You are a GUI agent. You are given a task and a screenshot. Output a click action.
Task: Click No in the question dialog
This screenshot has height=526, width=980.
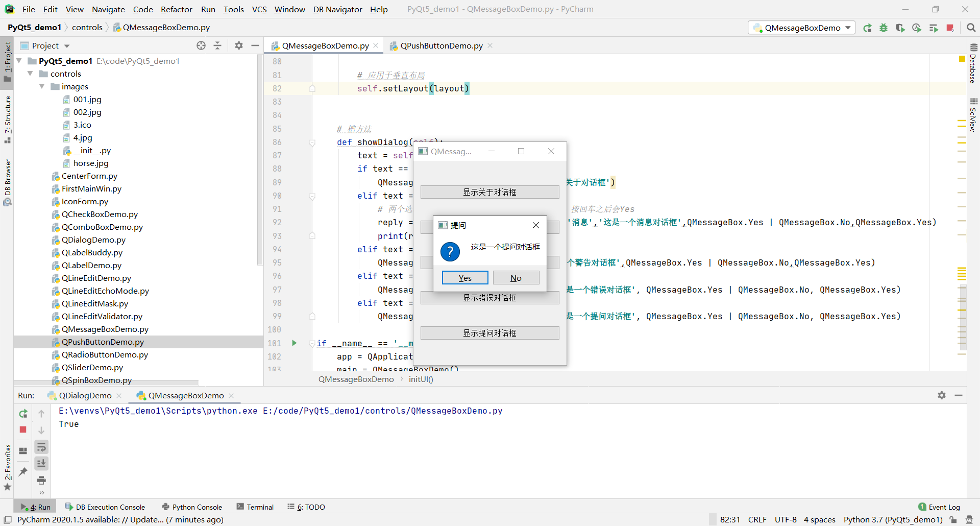[516, 278]
